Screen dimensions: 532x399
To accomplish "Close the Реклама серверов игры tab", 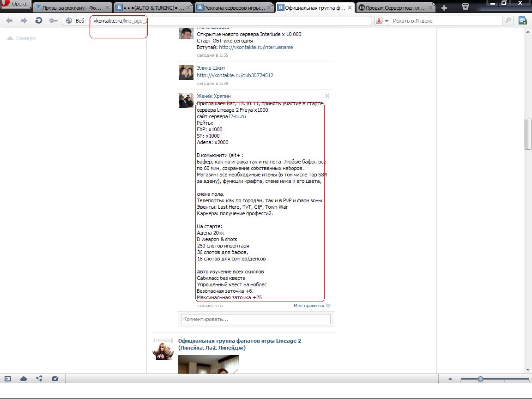I will click(x=269, y=7).
